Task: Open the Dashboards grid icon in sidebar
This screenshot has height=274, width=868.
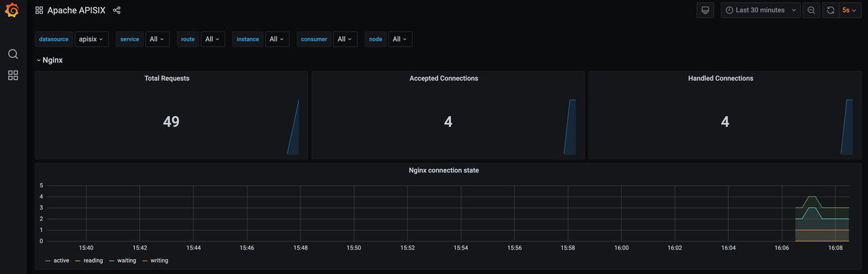Action: click(x=13, y=75)
